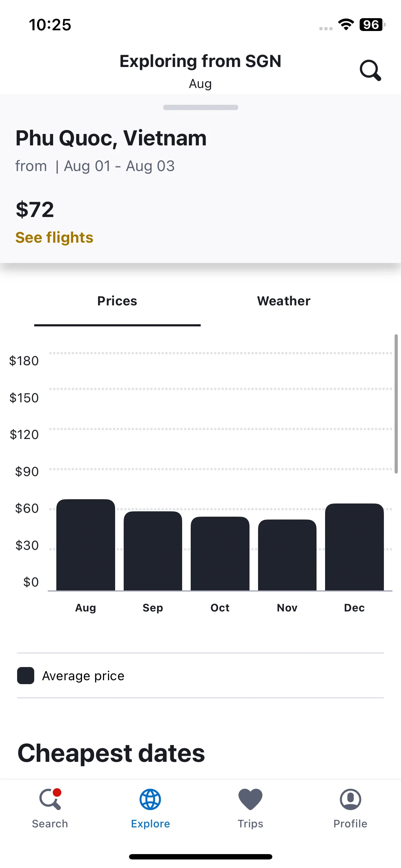Switch to the Weather tab

pyautogui.click(x=284, y=301)
